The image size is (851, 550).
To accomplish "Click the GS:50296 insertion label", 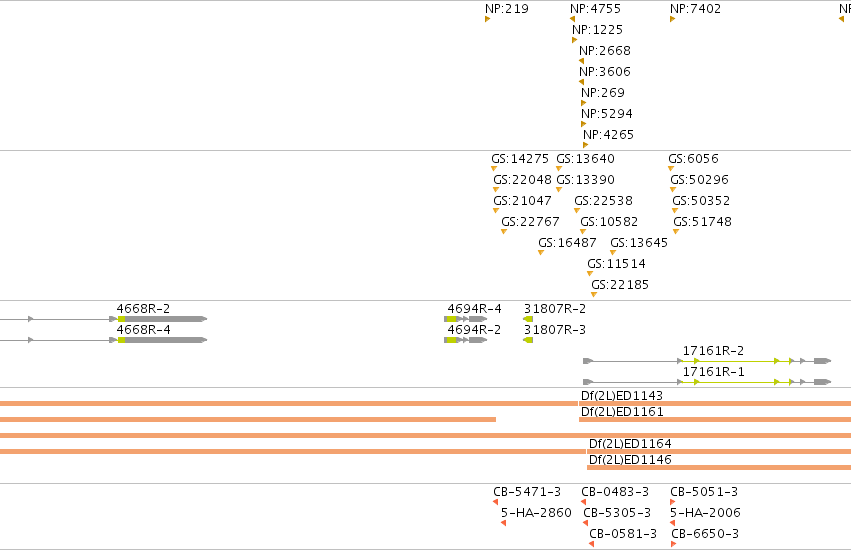I will 699,180.
